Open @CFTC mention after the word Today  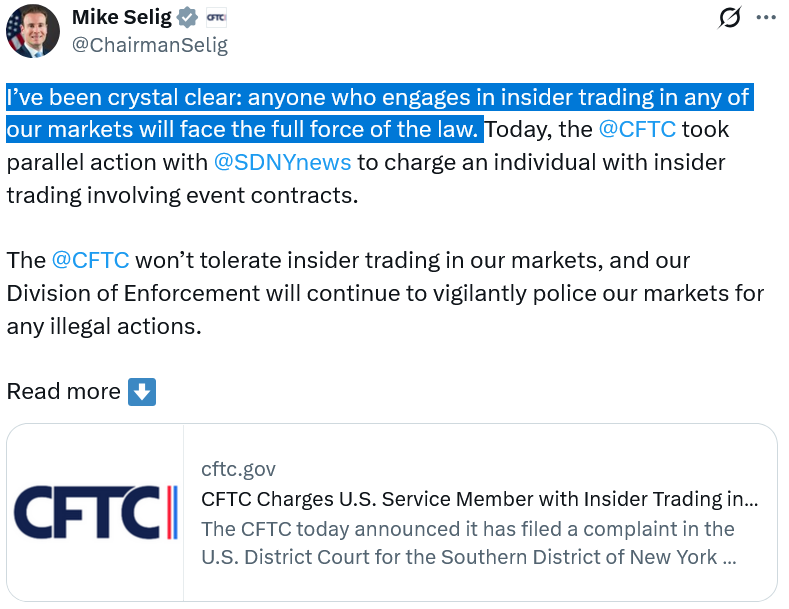click(637, 129)
